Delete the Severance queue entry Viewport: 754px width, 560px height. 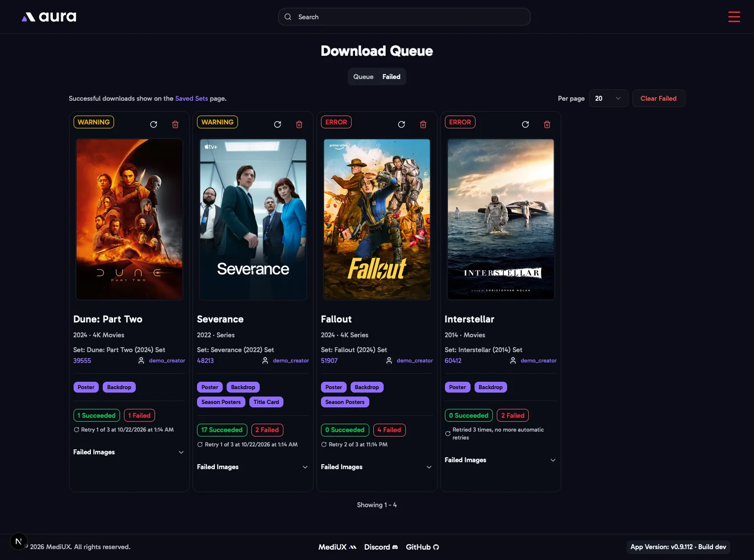(299, 124)
